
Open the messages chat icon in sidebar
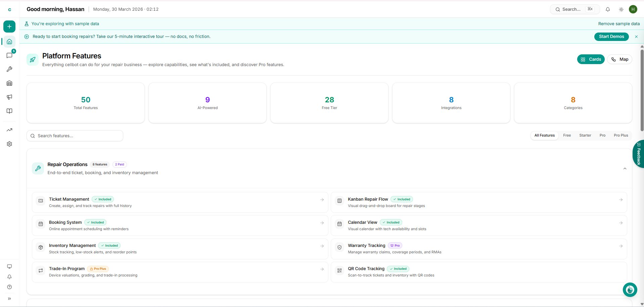[x=9, y=55]
